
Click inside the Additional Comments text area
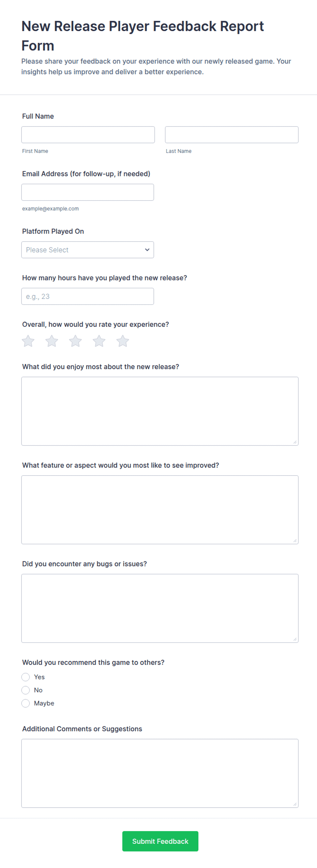tap(160, 773)
